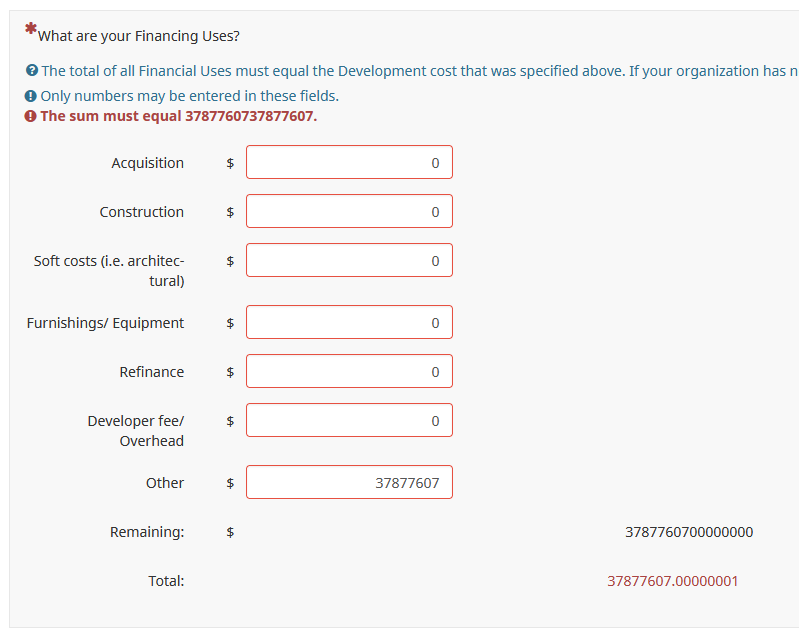
Task: Focus the Acquisition amount field
Action: point(349,162)
